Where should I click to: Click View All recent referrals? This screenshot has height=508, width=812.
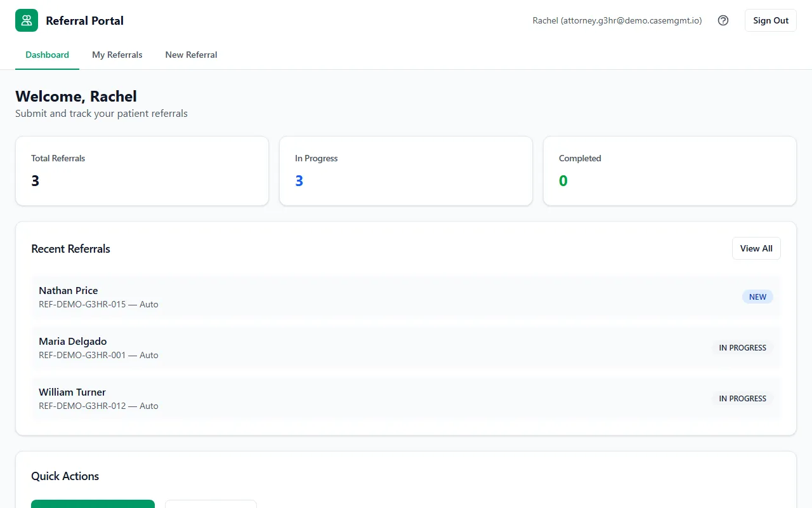coord(756,248)
